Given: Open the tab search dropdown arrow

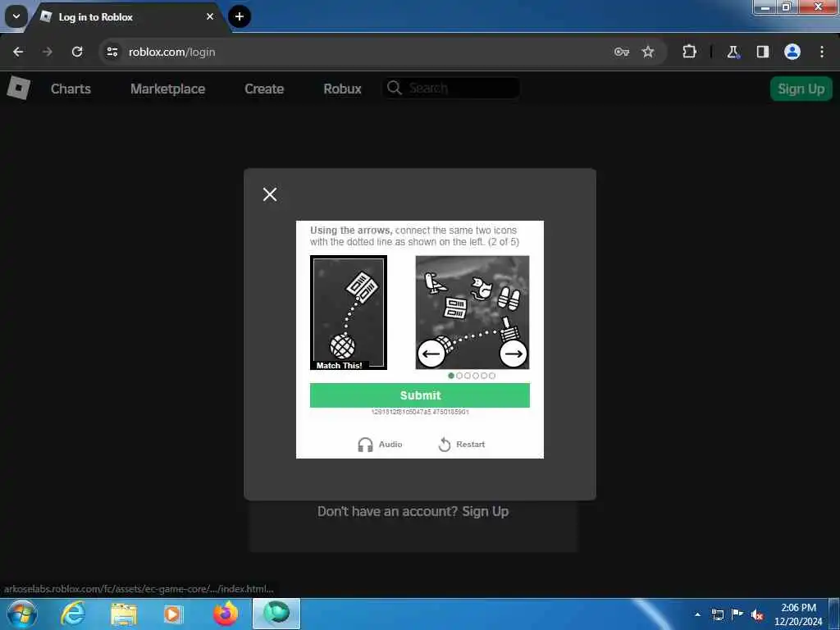Looking at the screenshot, I should tap(16, 16).
